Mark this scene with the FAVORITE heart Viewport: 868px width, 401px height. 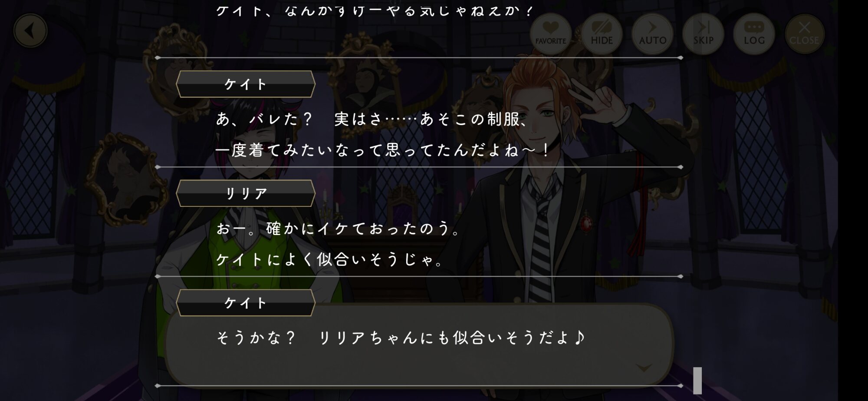(550, 34)
